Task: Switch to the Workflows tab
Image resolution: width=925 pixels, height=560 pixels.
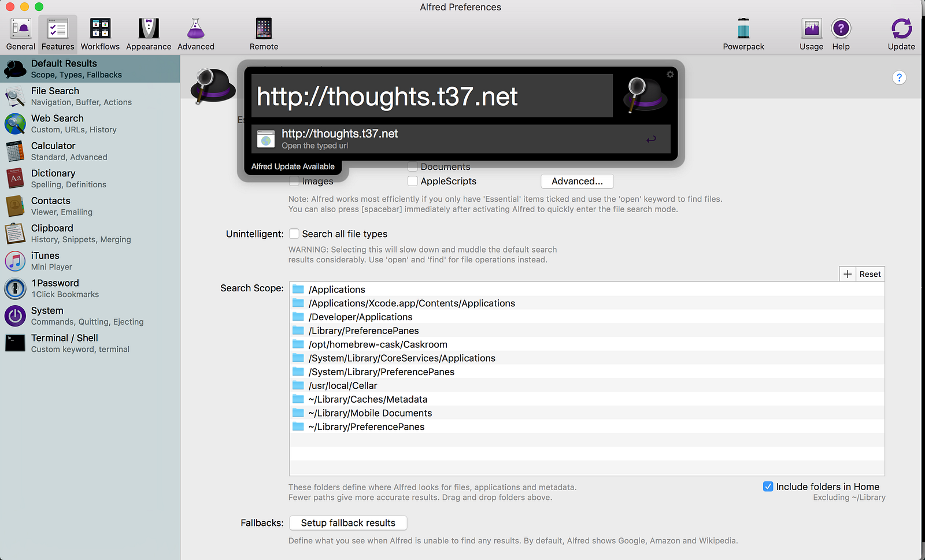Action: (x=100, y=34)
